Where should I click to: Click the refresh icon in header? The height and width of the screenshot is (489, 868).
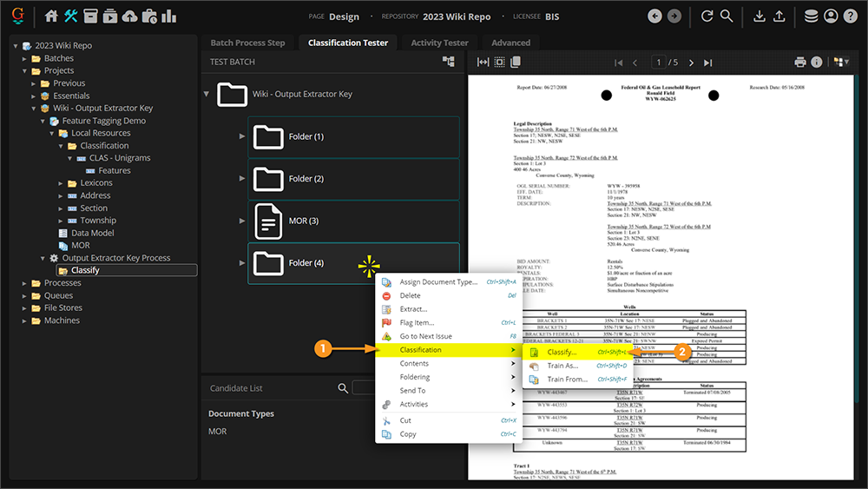pos(707,17)
